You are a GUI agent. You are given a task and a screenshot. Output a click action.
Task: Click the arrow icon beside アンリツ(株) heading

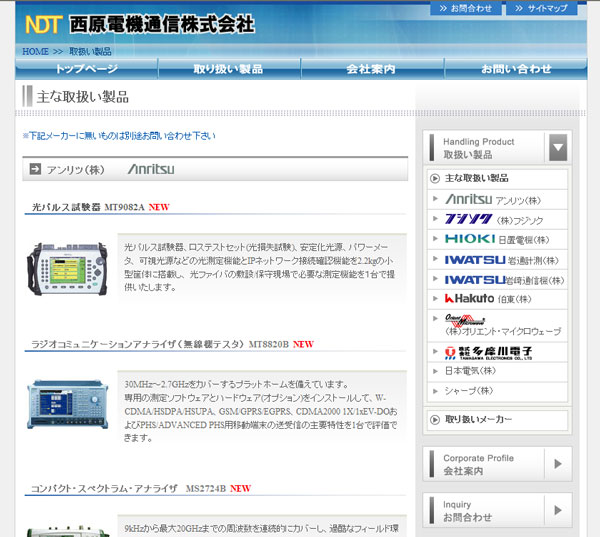tap(35, 169)
